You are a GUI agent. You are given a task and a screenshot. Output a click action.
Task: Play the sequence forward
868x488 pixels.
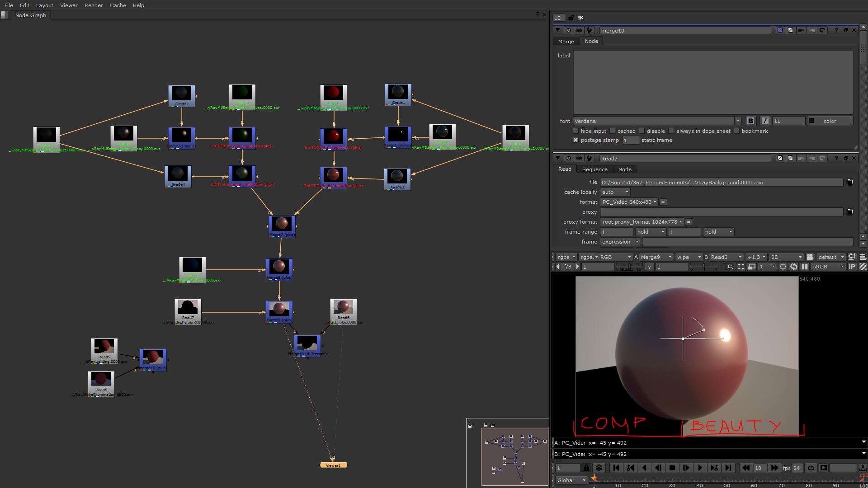(700, 468)
